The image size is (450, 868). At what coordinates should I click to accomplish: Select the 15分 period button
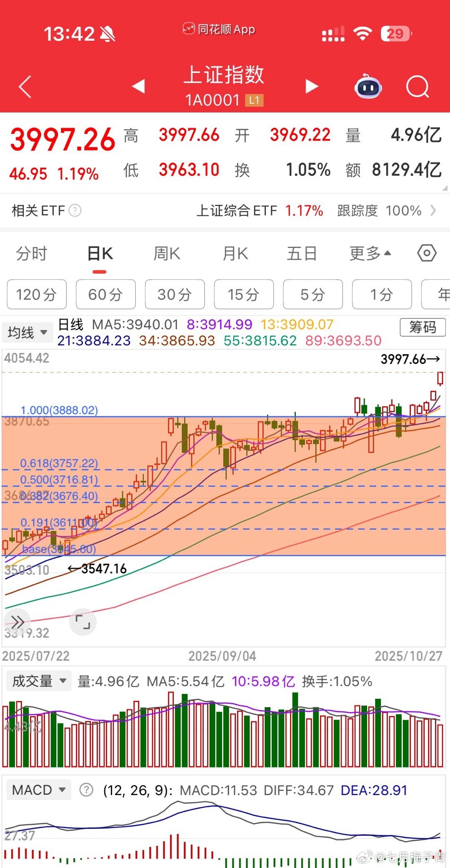[244, 294]
